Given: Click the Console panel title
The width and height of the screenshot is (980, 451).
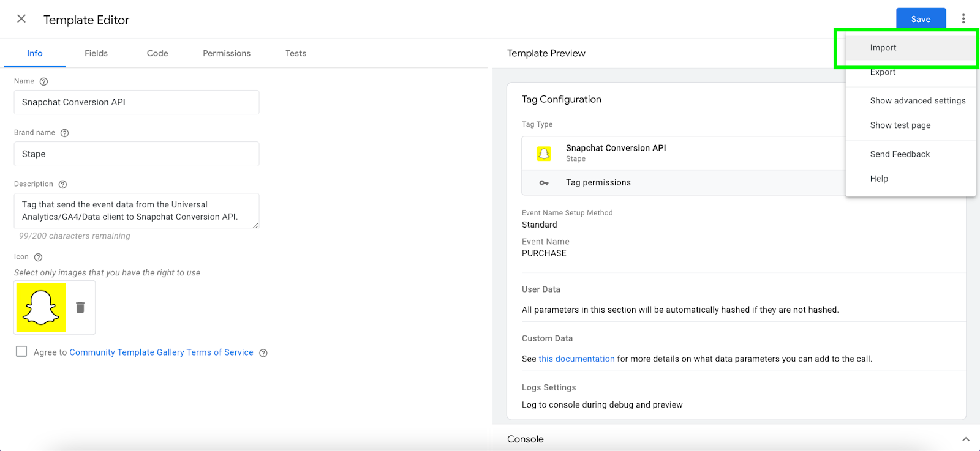Looking at the screenshot, I should coord(526,439).
